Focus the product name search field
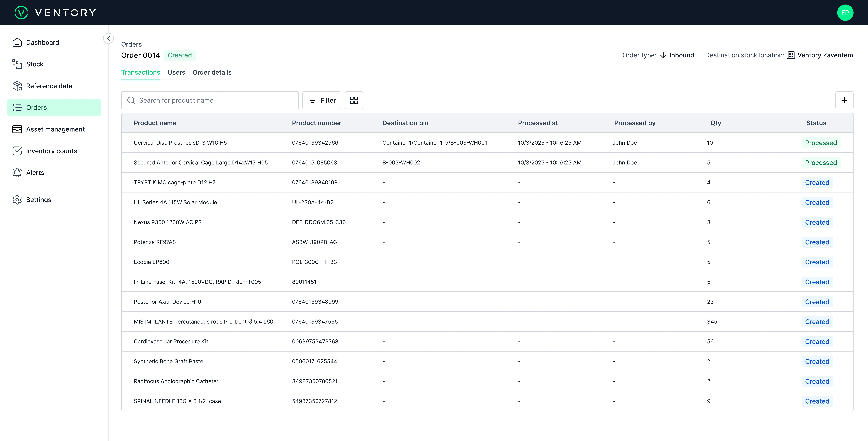 [x=216, y=100]
